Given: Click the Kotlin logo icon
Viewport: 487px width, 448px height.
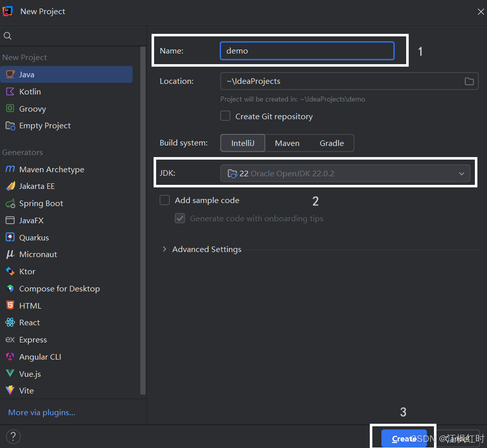Looking at the screenshot, I should point(10,91).
